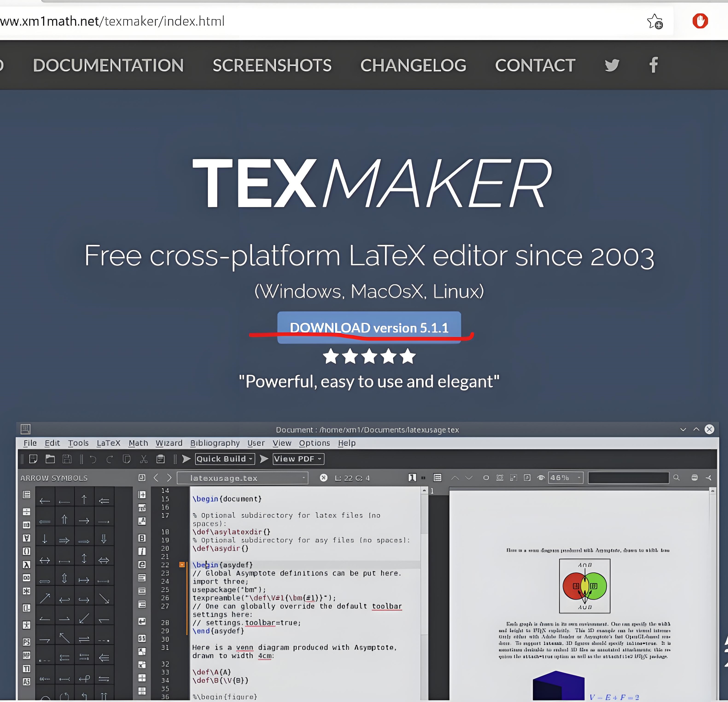Open the View PDF dropdown
Viewport: 728px width, 702px height.
(x=298, y=459)
